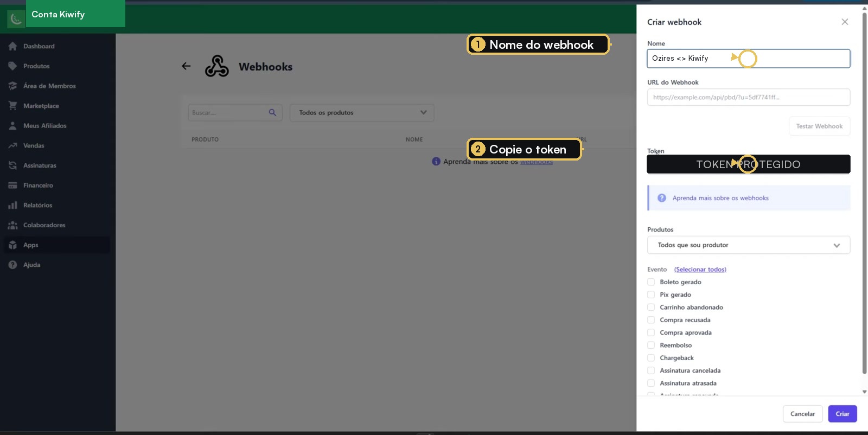Check the Pix gerado event
Image resolution: width=868 pixels, height=435 pixels.
651,295
